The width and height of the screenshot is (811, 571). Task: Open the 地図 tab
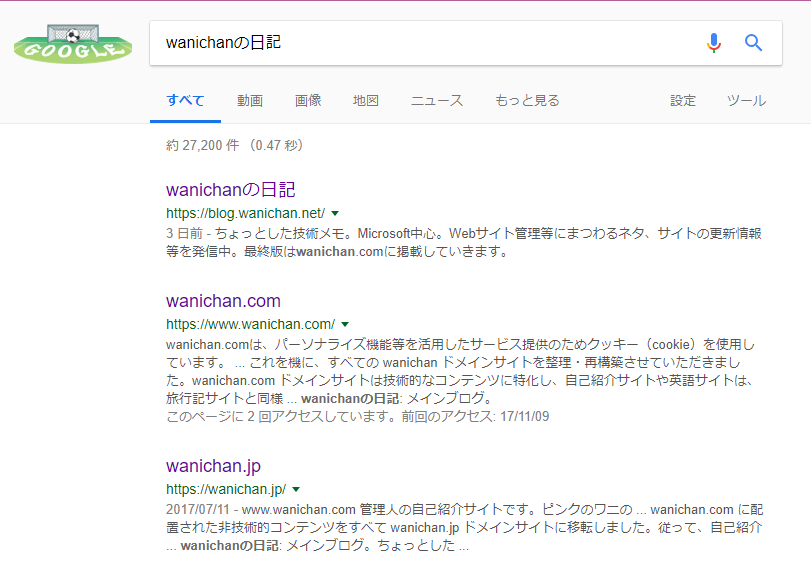[366, 100]
